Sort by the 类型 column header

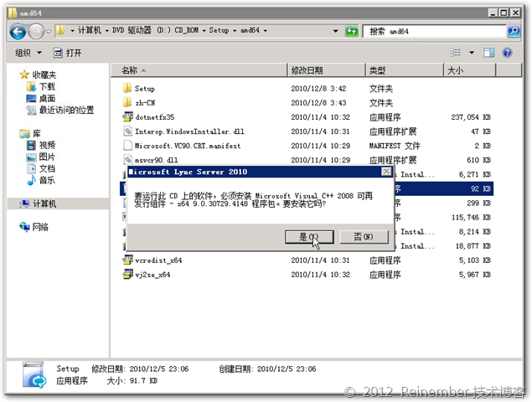(405, 70)
